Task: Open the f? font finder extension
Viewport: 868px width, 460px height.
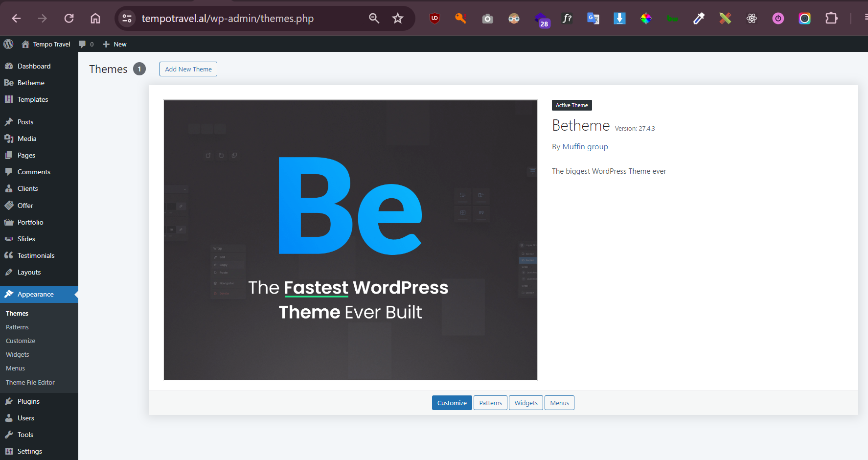Action: (567, 19)
